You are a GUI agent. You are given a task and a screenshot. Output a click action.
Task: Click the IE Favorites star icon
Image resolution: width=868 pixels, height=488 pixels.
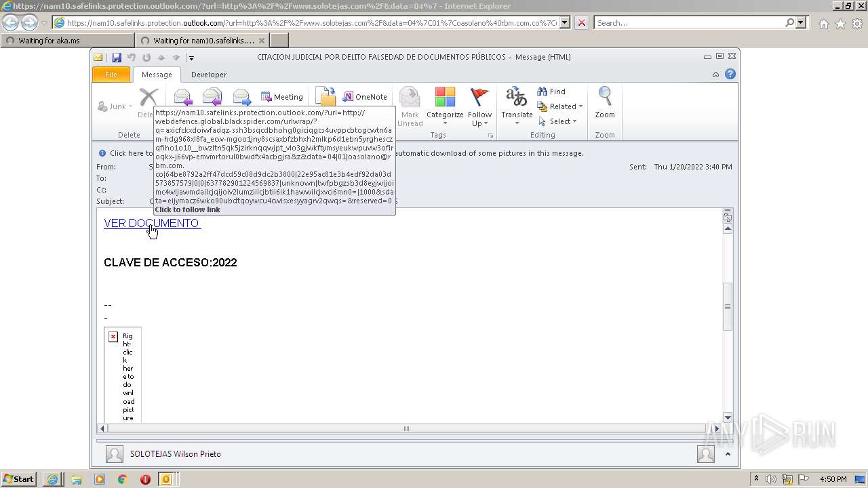coord(840,24)
